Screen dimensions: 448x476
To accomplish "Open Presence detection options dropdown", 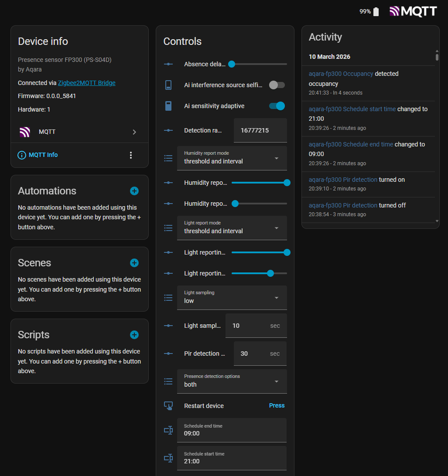I will (232, 381).
